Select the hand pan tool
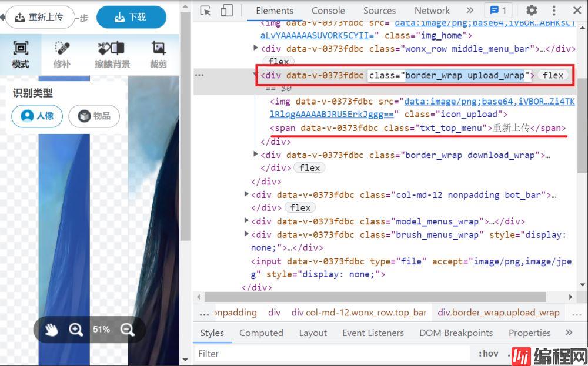The height and width of the screenshot is (366, 588). pyautogui.click(x=52, y=330)
